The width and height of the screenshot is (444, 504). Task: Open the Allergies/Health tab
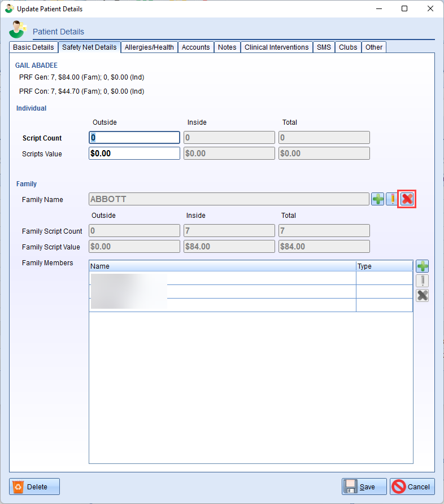pos(149,47)
